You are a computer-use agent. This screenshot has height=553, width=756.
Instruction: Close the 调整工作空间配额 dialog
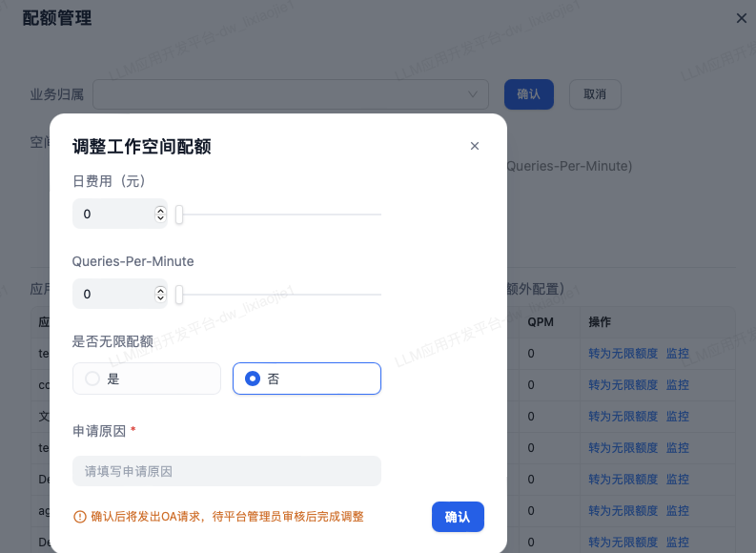click(x=475, y=146)
